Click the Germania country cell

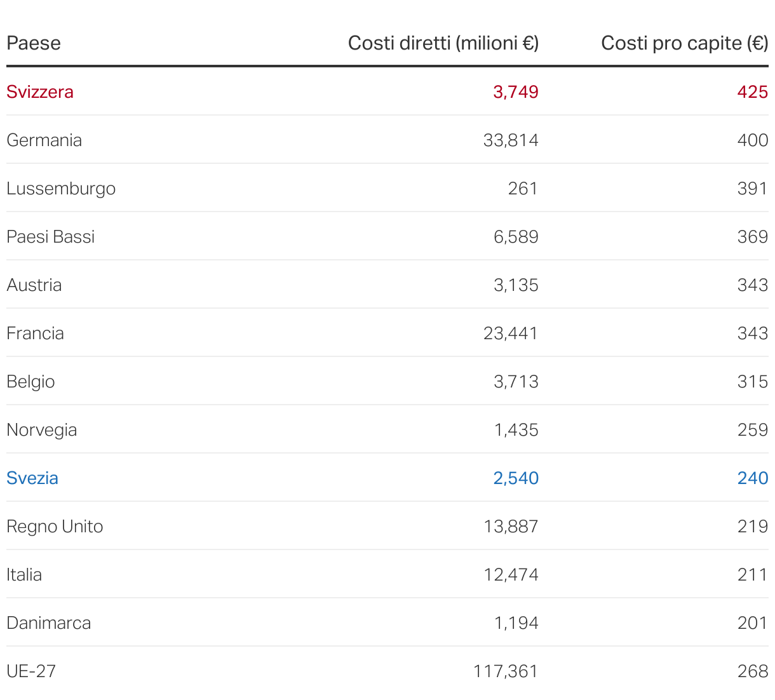click(44, 140)
